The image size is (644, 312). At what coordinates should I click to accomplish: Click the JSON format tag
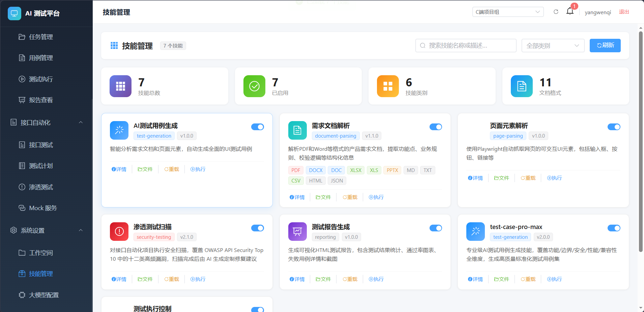click(x=337, y=181)
